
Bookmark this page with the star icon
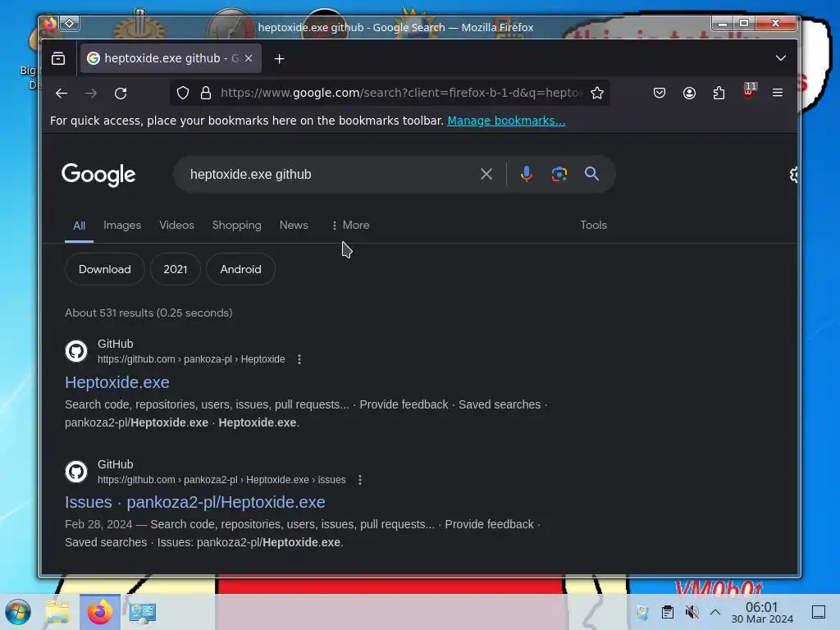coord(597,94)
